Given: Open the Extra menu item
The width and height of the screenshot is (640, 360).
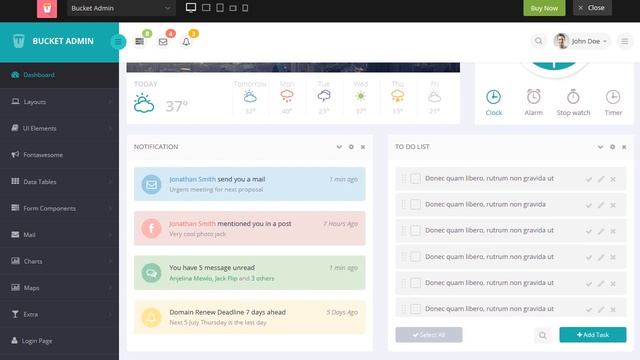Looking at the screenshot, I should tap(60, 314).
